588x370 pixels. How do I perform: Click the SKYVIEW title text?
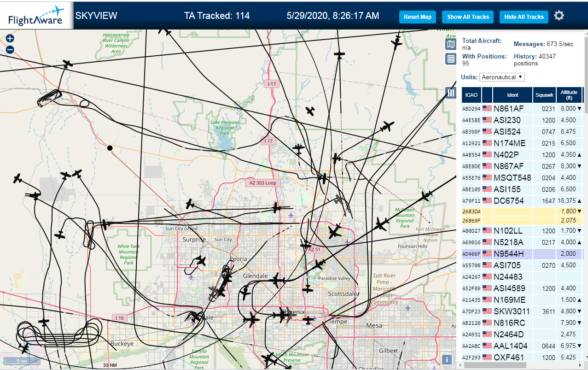pos(96,16)
